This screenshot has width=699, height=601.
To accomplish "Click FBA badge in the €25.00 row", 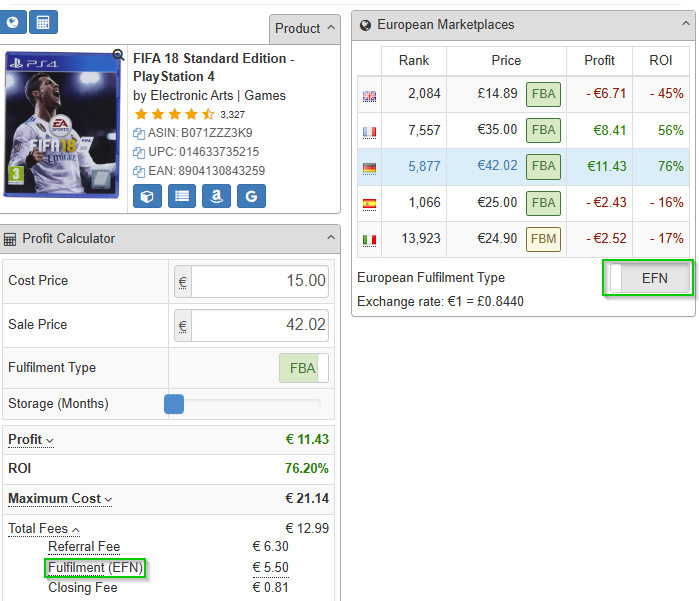I will click(543, 203).
